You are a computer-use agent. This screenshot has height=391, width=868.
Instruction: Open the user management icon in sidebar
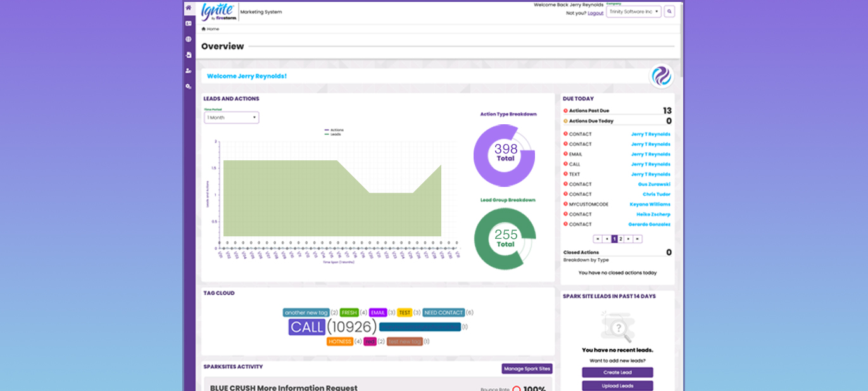[x=188, y=70]
